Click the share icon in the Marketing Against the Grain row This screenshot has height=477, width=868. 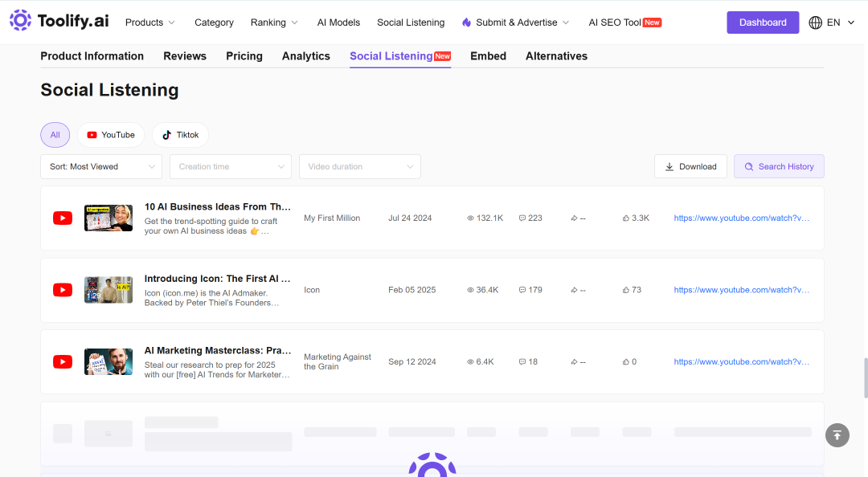(574, 362)
